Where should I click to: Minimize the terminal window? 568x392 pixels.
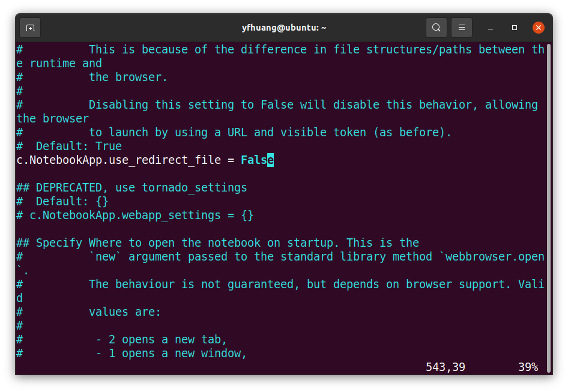point(490,28)
